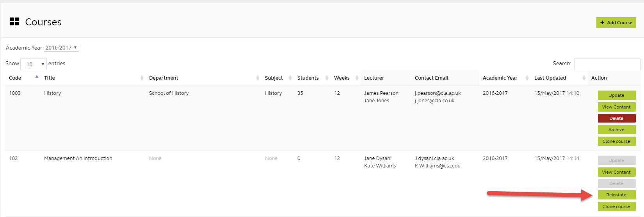Update the History course
The height and width of the screenshot is (217, 644).
(x=616, y=95)
